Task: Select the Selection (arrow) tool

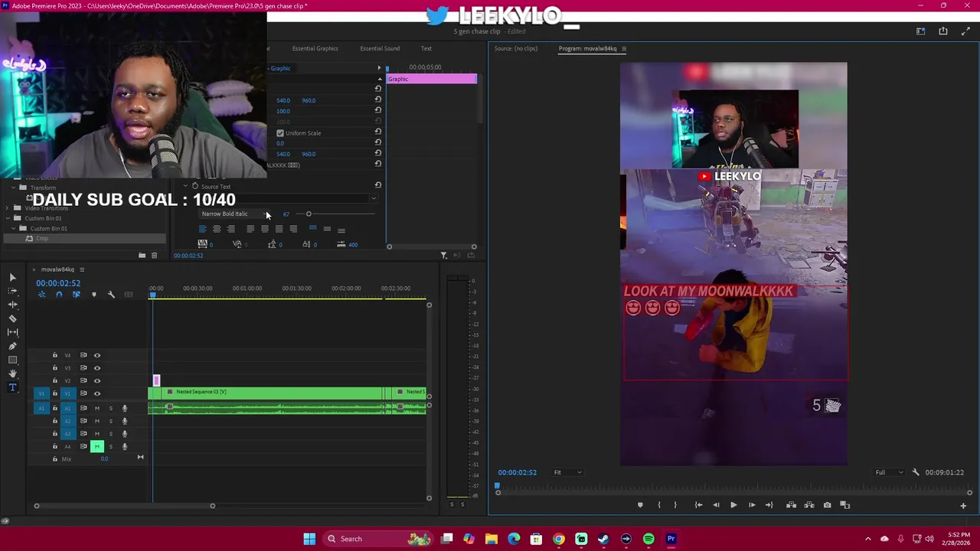Action: [x=12, y=277]
